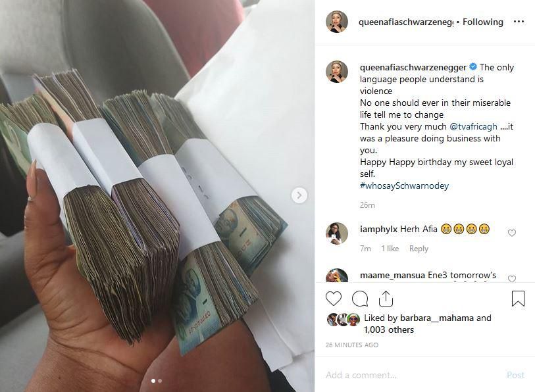Open comments using the speech bubble icon
This screenshot has height=392, width=535.
(359, 299)
